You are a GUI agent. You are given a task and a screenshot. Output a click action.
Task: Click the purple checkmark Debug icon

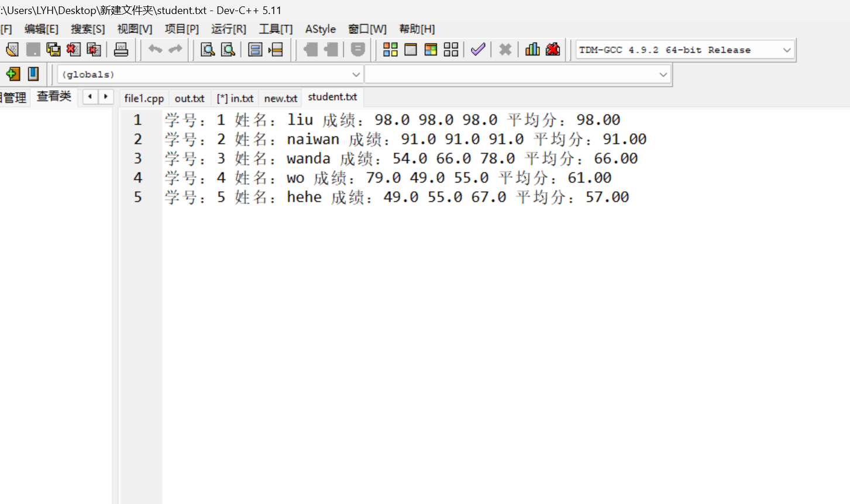[478, 50]
